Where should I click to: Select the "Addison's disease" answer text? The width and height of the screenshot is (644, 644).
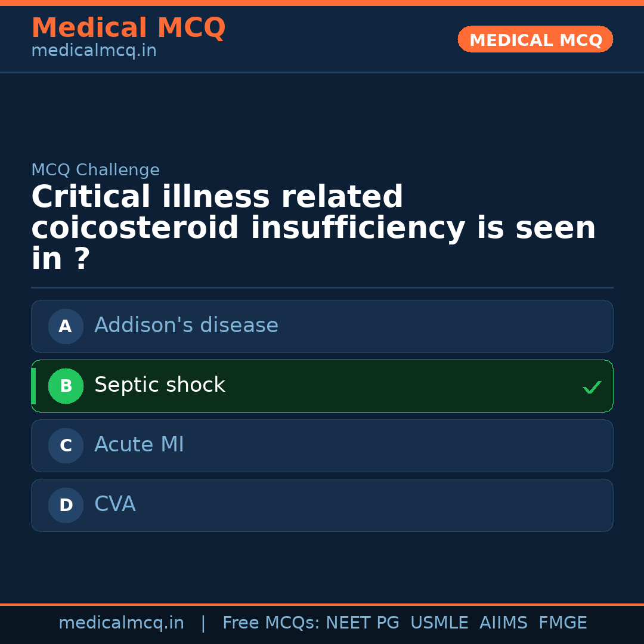click(x=186, y=326)
